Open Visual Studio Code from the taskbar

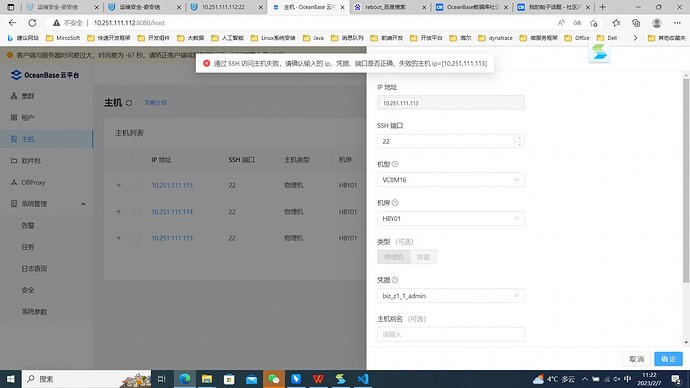coord(363,379)
